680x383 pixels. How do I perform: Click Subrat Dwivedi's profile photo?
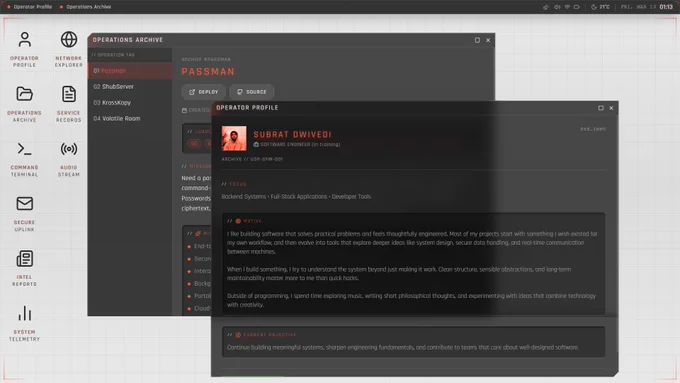[x=234, y=138]
